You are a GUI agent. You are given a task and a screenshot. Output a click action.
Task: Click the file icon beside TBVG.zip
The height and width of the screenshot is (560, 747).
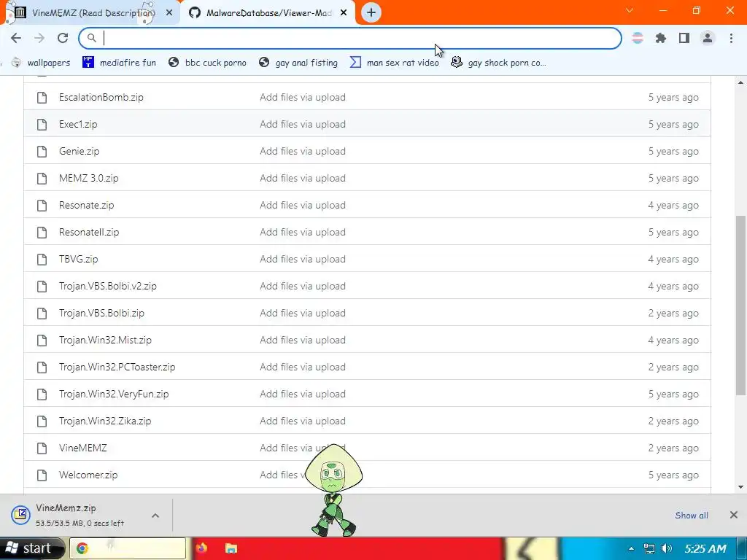42,260
